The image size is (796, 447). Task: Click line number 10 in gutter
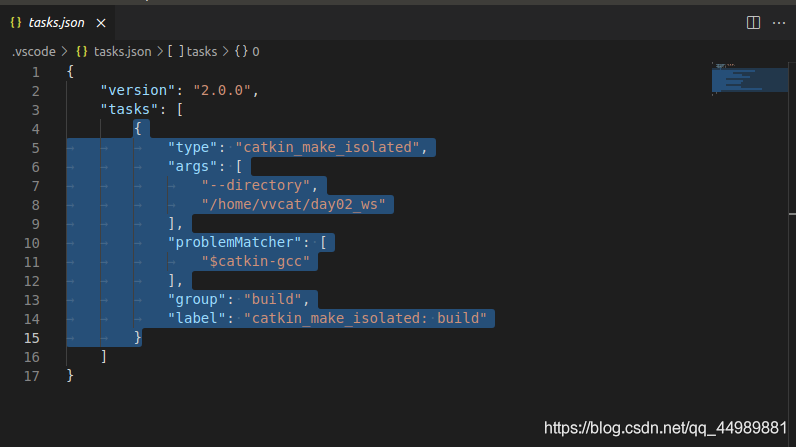[x=31, y=243]
